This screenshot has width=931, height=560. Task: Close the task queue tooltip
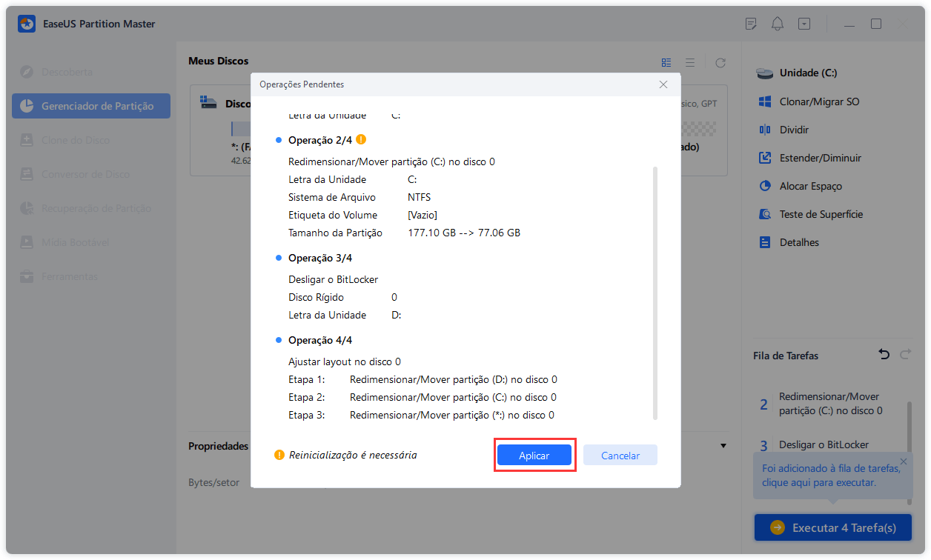903,461
